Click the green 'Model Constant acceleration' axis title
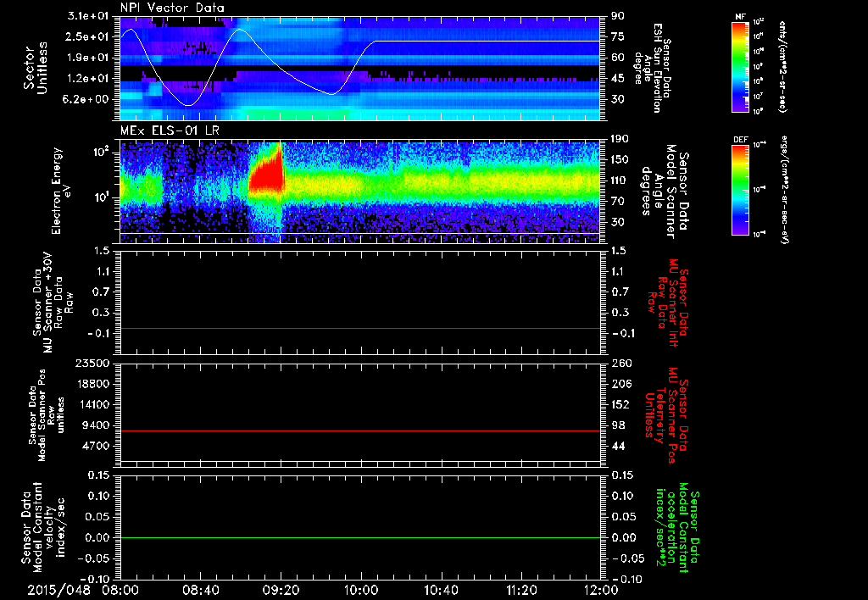Screen dimensions: 868x600 (678, 528)
